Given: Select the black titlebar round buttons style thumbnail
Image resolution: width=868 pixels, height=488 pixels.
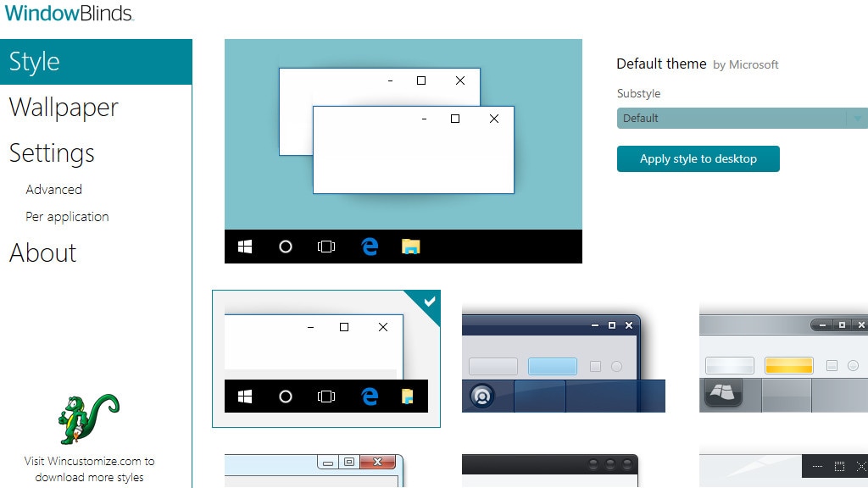Looking at the screenshot, I should click(550, 470).
